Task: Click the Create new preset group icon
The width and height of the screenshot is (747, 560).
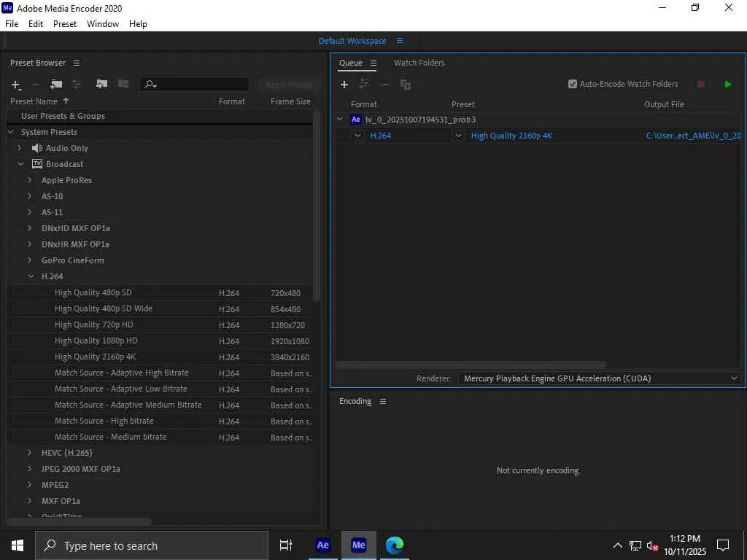Action: click(x=56, y=85)
